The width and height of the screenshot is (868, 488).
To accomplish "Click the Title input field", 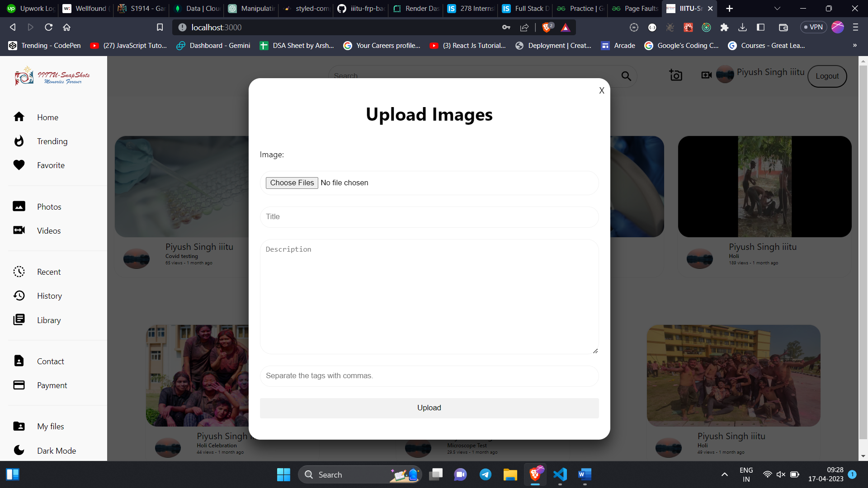I will coord(429,217).
